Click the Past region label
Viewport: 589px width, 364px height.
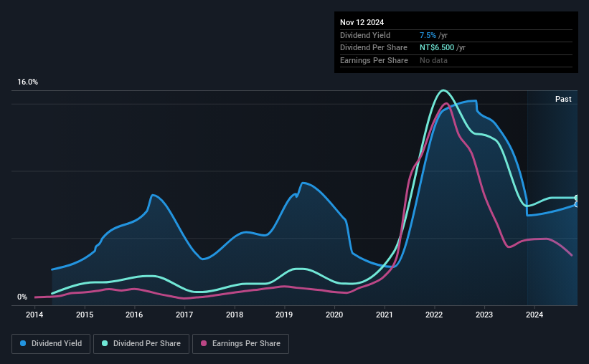click(563, 99)
